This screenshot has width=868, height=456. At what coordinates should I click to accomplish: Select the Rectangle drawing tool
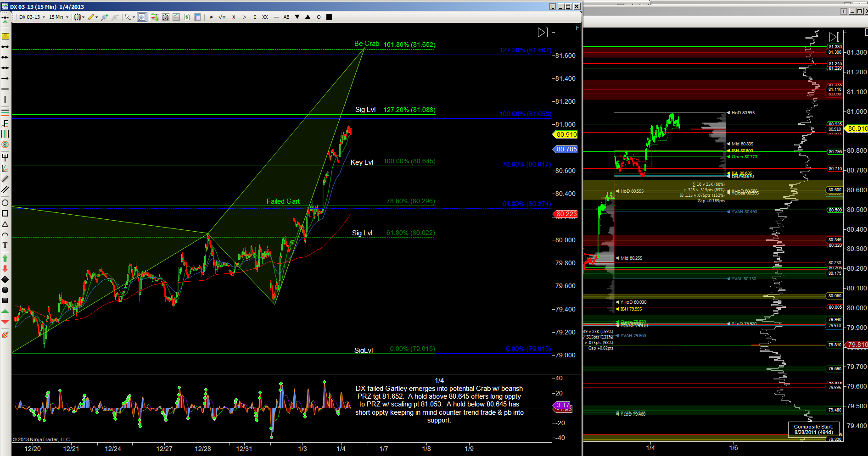(5, 213)
